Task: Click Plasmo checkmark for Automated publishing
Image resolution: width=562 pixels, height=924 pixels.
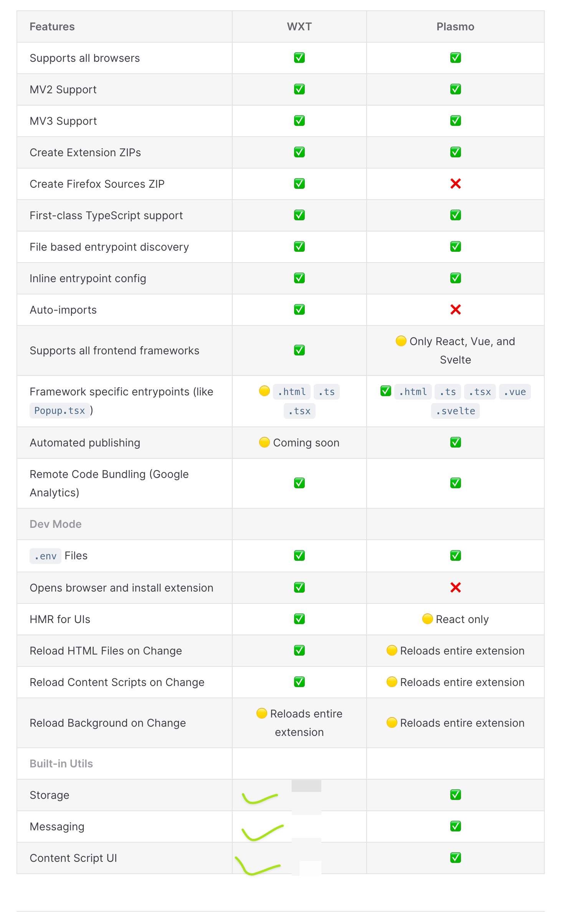Action: pyautogui.click(x=455, y=442)
